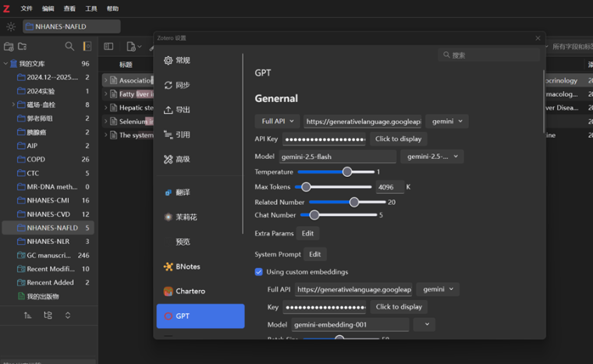Click Edit button beside Extra Params
This screenshot has width=593, height=364.
click(x=308, y=233)
